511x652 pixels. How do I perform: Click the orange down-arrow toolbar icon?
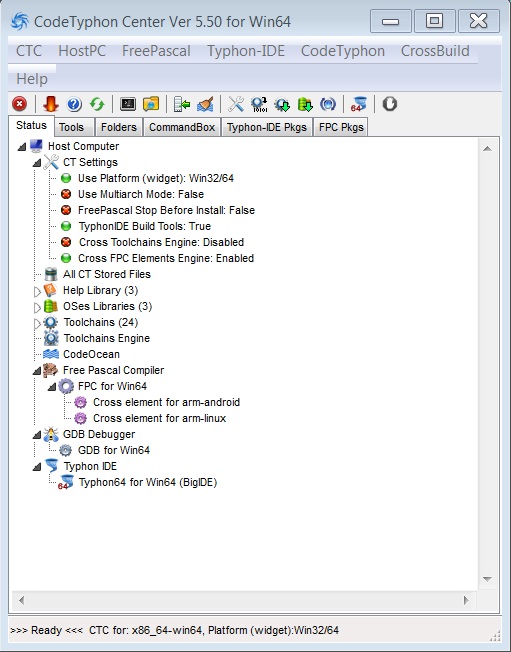pyautogui.click(x=51, y=104)
